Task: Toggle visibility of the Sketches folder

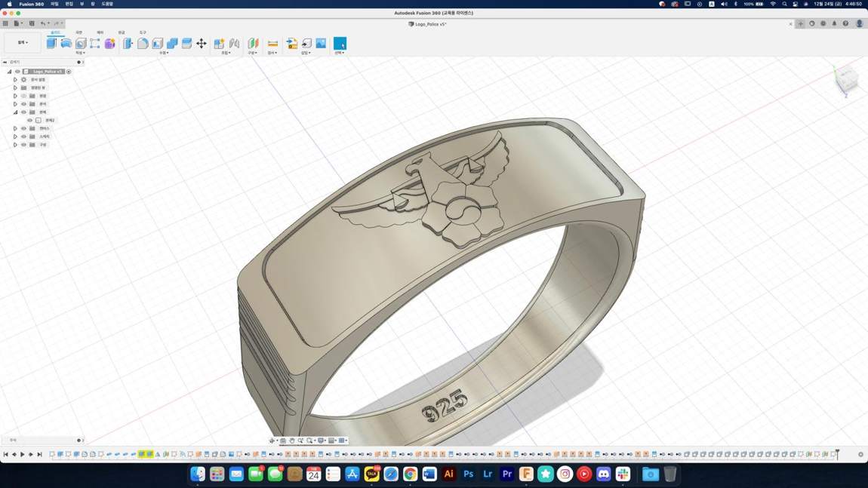Action: pos(24,136)
